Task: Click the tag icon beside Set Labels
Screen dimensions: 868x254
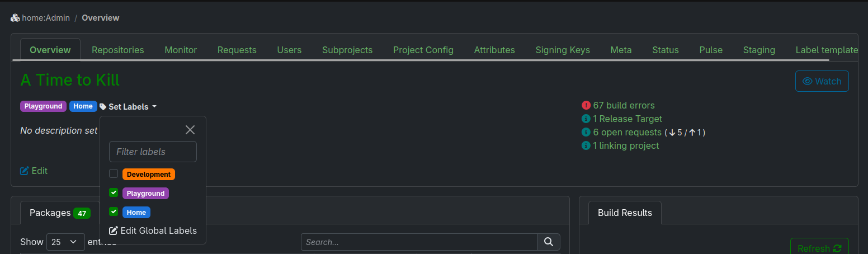Action: point(103,106)
